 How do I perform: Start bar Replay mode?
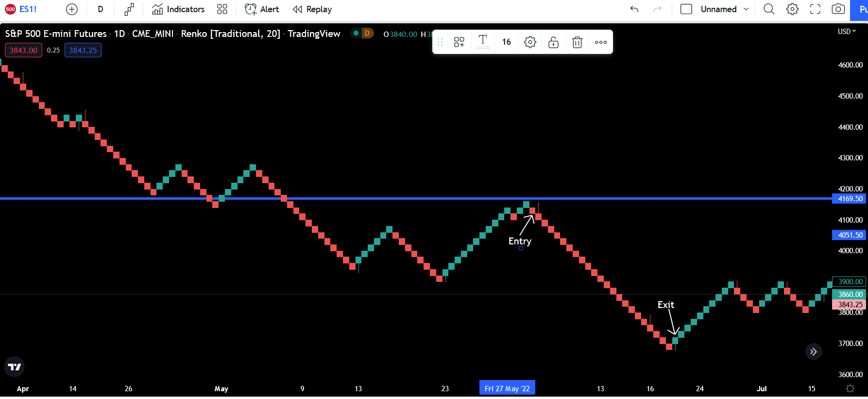[312, 9]
